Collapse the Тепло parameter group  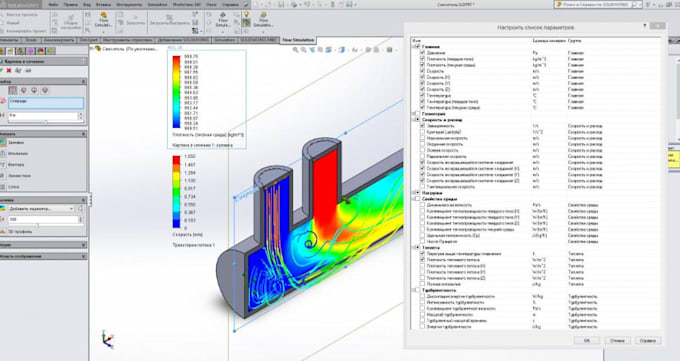(x=413, y=247)
